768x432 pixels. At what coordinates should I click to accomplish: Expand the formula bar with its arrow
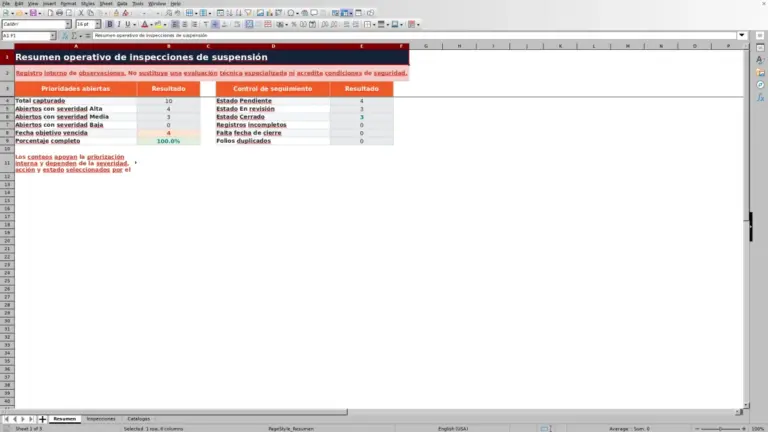coord(742,35)
